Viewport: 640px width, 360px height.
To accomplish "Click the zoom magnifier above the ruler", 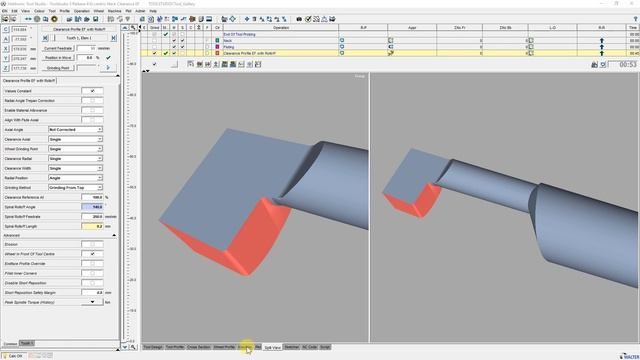I will click(133, 27).
